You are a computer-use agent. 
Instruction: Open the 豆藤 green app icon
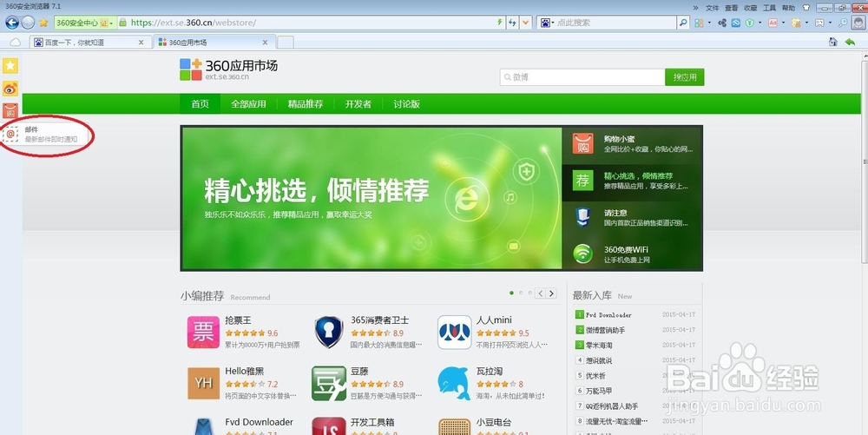[329, 383]
